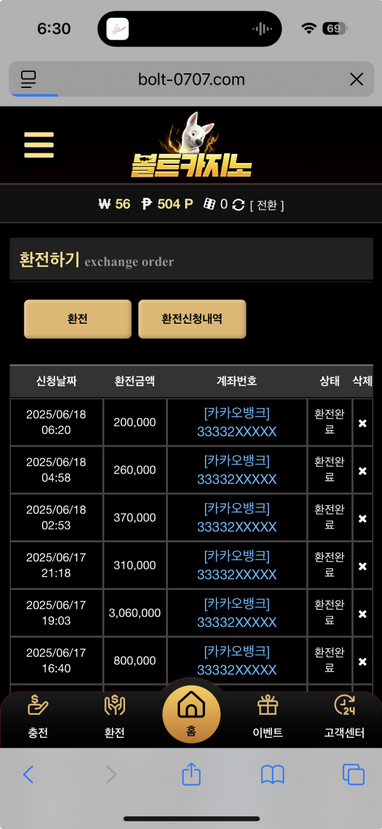Refresh balance with circular arrows icon
382x829 pixels.
(239, 205)
